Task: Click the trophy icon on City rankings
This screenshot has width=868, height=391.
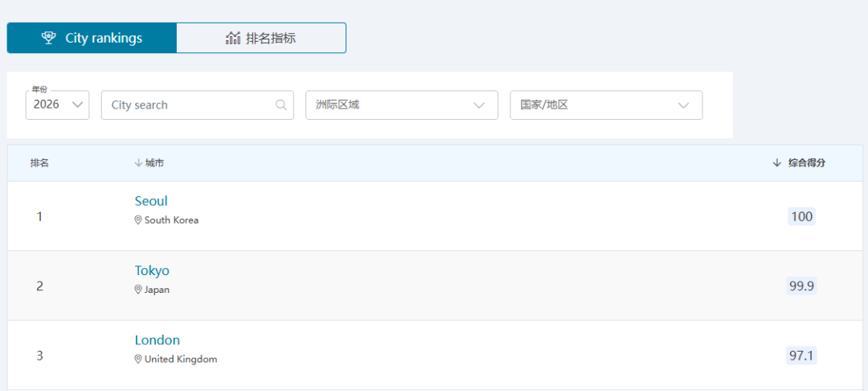Action: coord(49,38)
